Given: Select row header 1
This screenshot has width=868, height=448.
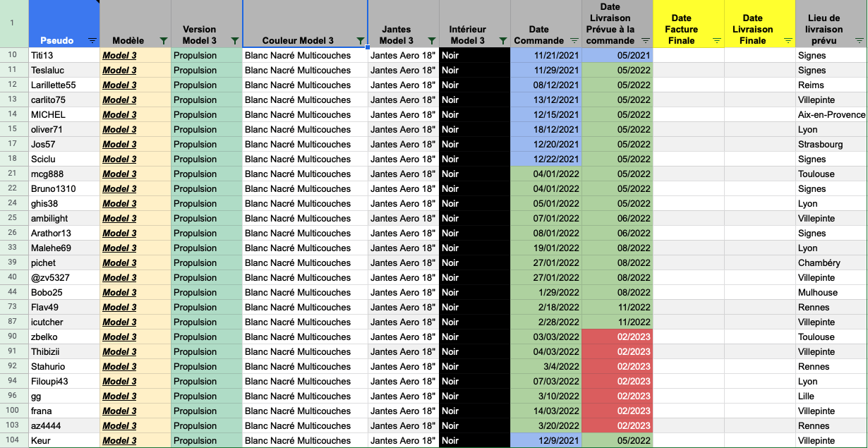Looking at the screenshot, I should pyautogui.click(x=13, y=23).
